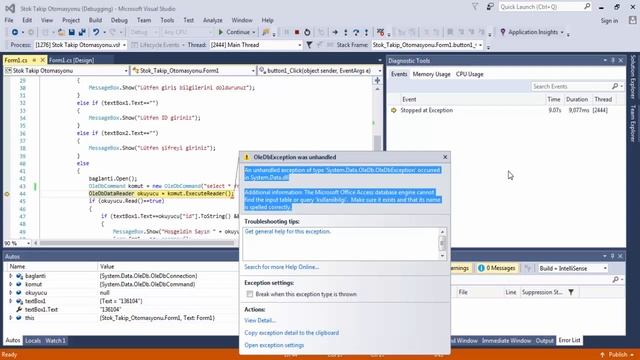Click the Find in Files toolbar icon

266,32
